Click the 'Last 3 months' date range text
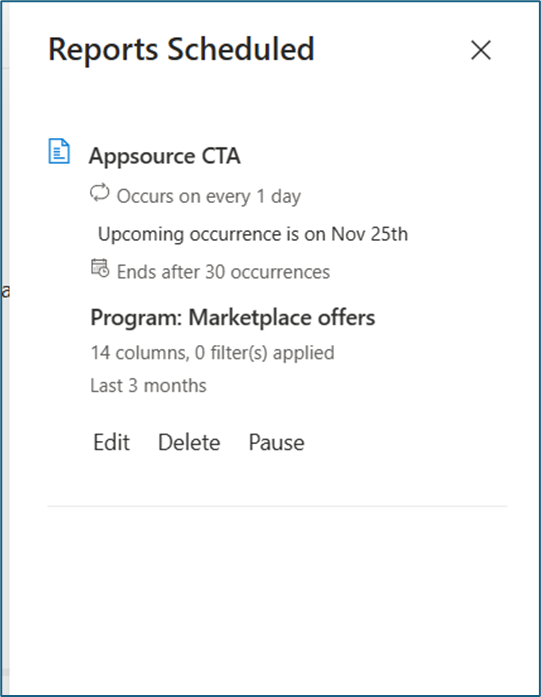Image resolution: width=541 pixels, height=697 pixels. [x=148, y=385]
